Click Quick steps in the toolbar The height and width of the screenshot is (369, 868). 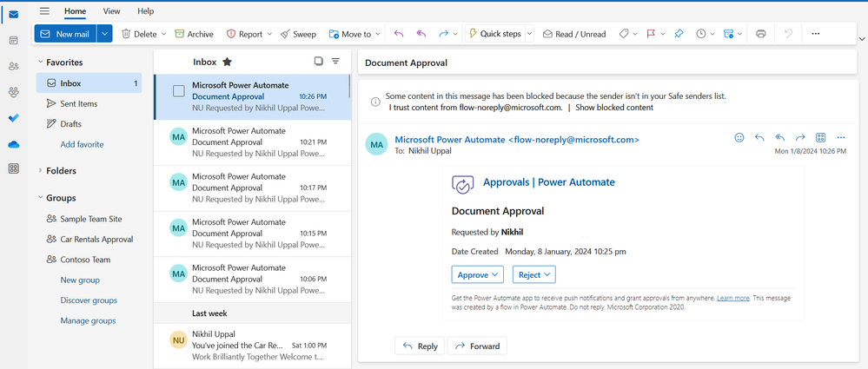(x=494, y=34)
